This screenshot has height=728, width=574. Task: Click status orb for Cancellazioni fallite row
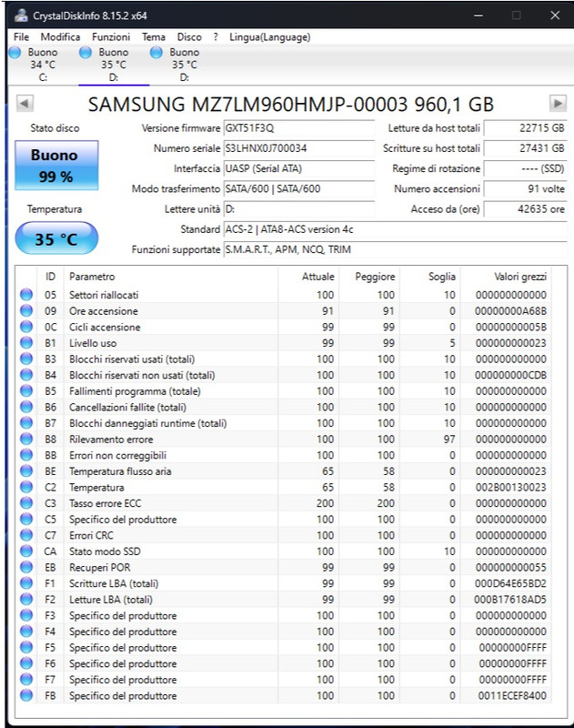26,407
